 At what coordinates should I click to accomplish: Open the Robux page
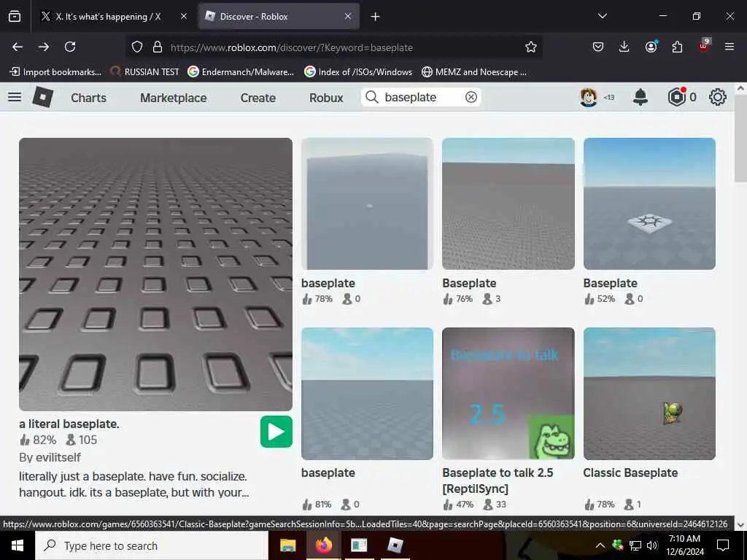pyautogui.click(x=326, y=98)
